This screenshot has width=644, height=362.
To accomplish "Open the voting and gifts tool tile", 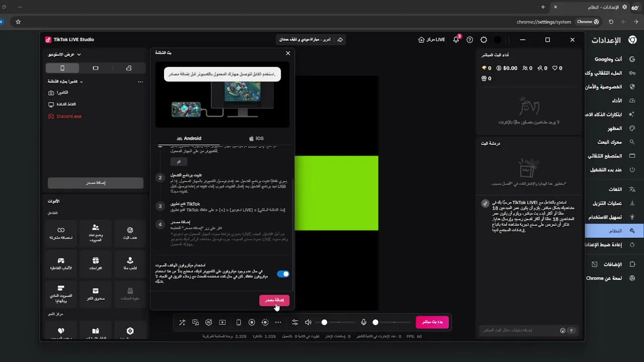I will click(x=61, y=294).
